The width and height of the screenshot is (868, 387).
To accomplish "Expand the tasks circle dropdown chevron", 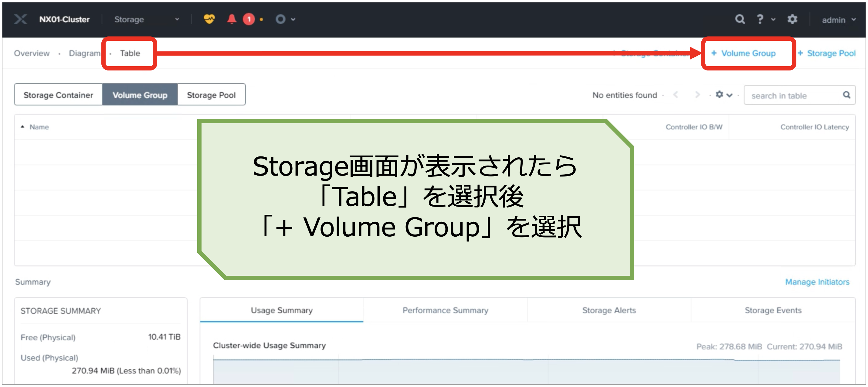I will point(293,20).
